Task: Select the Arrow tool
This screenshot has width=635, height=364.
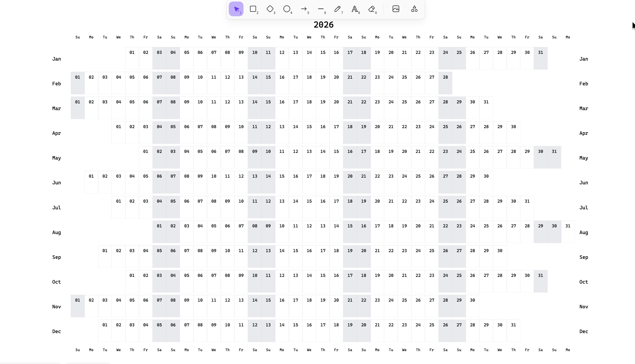Action: (304, 9)
